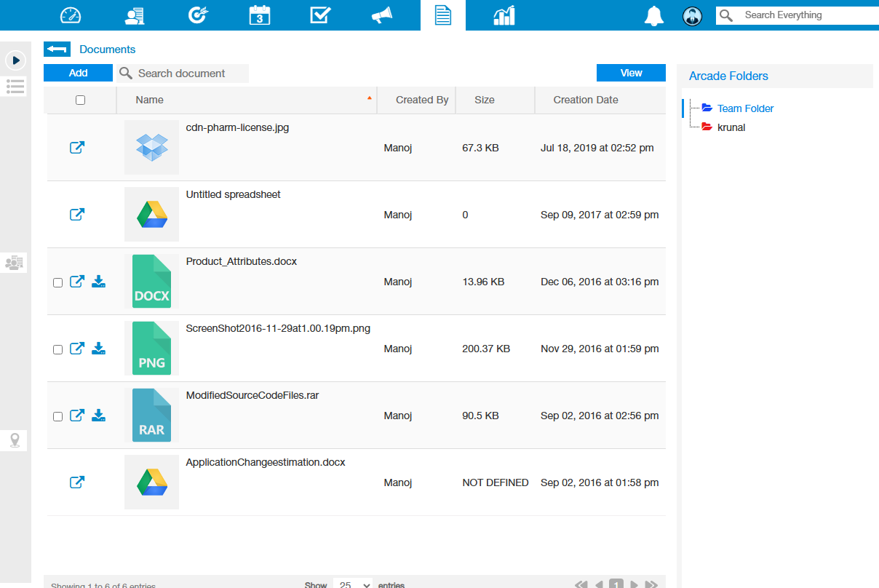Click the RAR file thumbnail
The image size is (879, 588).
coord(151,416)
